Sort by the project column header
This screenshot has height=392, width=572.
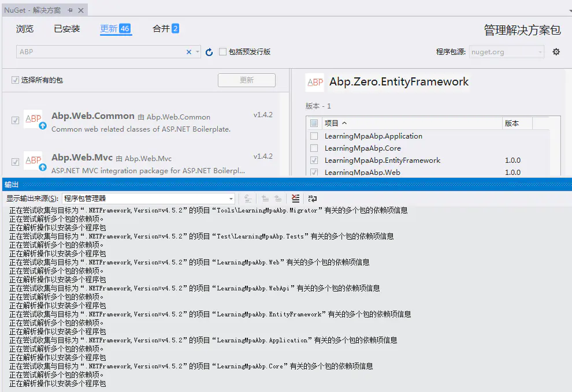(x=412, y=123)
